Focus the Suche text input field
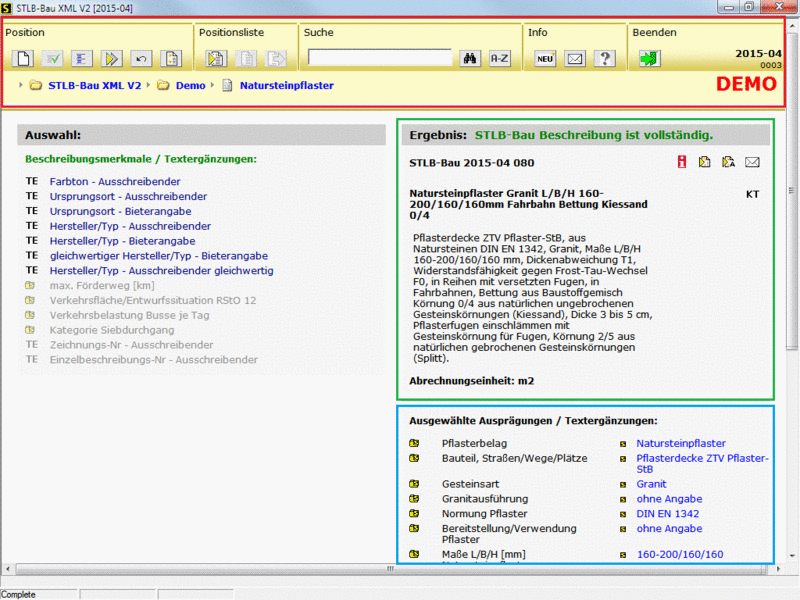 [x=380, y=58]
